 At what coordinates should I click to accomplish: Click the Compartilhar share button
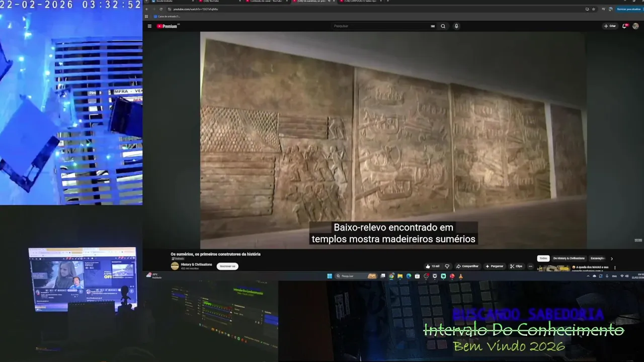pyautogui.click(x=467, y=266)
